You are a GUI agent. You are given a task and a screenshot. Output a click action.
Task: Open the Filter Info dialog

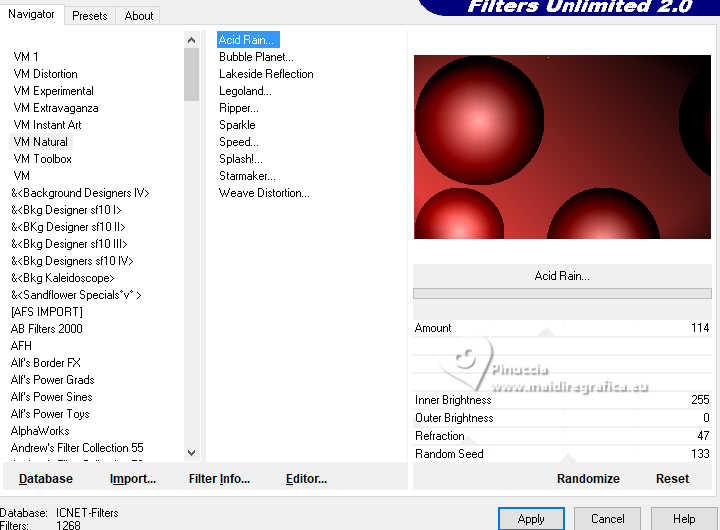click(x=219, y=479)
